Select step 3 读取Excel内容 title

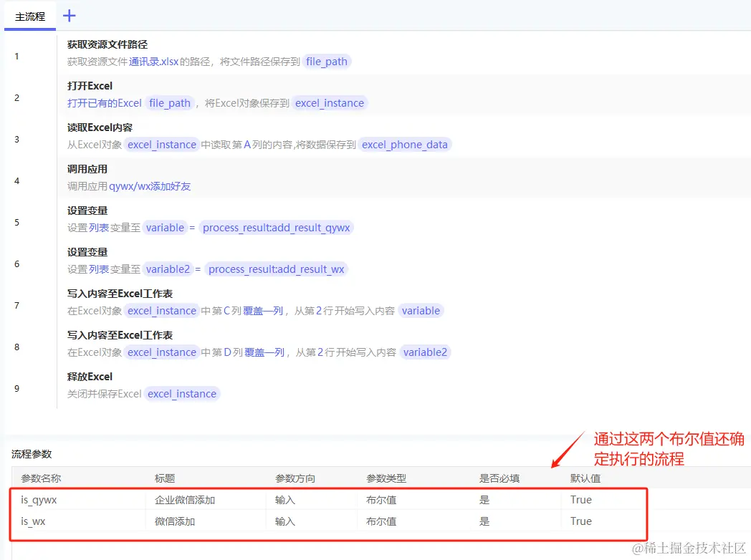click(x=100, y=127)
